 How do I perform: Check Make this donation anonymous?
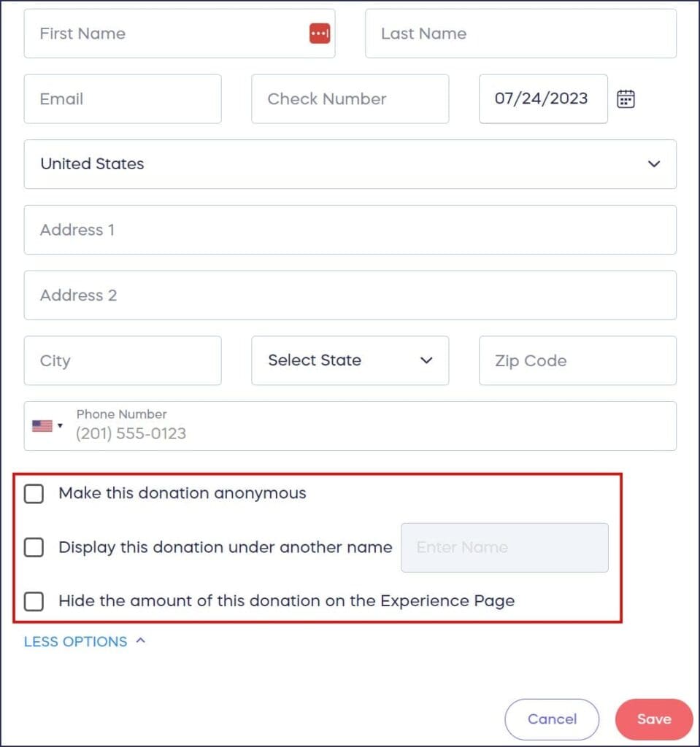pos(34,493)
